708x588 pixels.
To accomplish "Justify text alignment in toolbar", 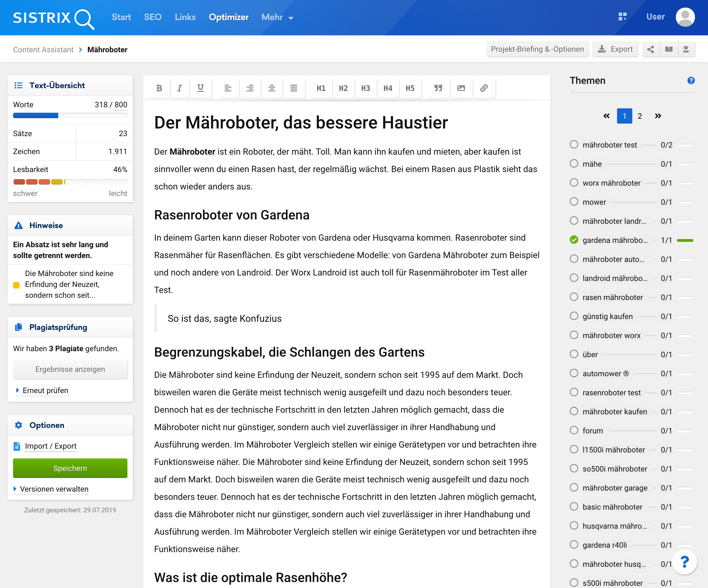I will tap(294, 88).
